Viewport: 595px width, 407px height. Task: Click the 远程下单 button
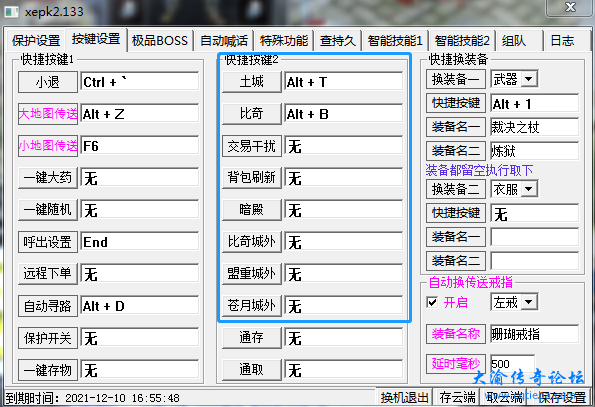click(48, 273)
